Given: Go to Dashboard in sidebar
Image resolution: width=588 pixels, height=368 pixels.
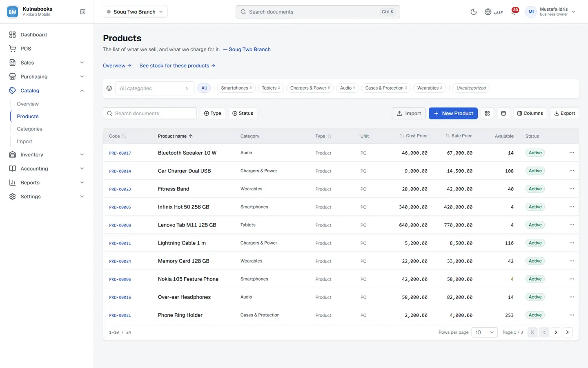Looking at the screenshot, I should click(x=47, y=35).
